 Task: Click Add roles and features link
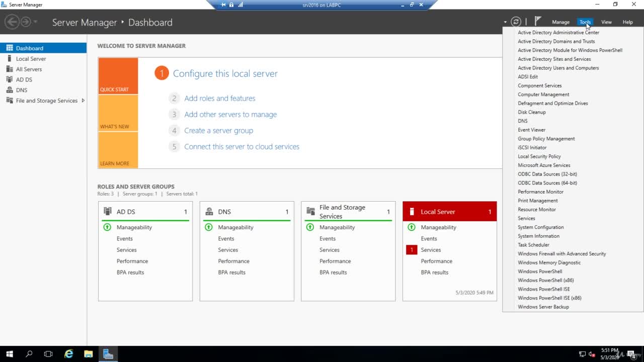point(220,99)
